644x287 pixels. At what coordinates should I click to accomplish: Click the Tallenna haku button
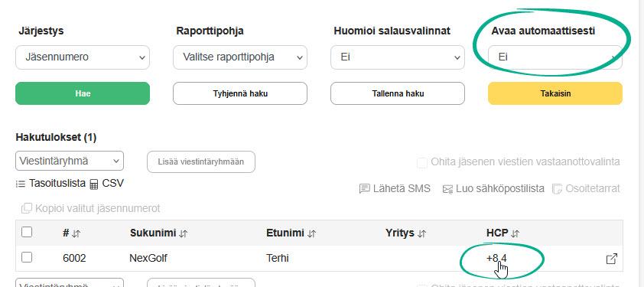click(x=398, y=93)
